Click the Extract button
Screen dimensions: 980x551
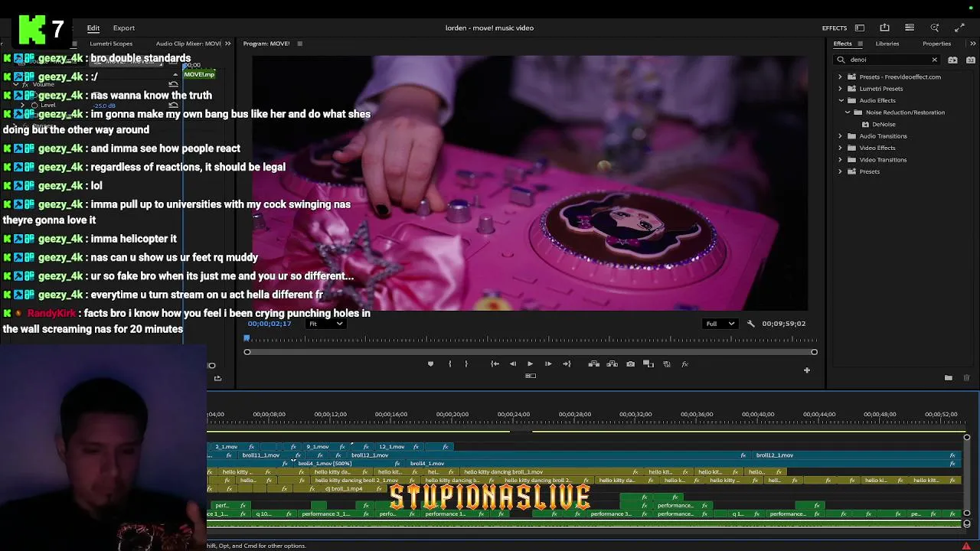pyautogui.click(x=612, y=364)
